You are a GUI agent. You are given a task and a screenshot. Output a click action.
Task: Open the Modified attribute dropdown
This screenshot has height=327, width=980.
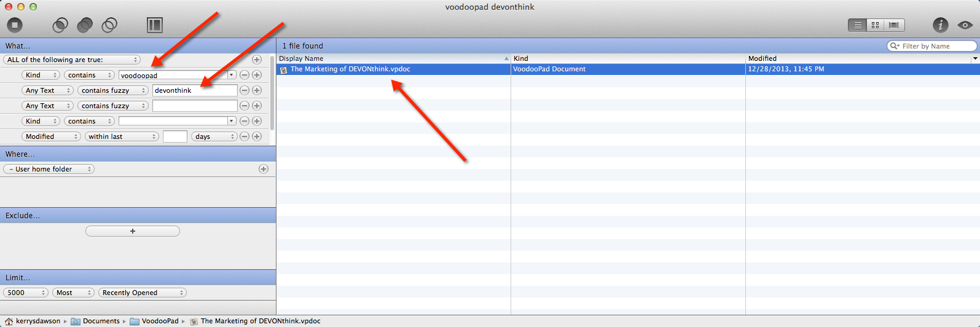[x=52, y=136]
